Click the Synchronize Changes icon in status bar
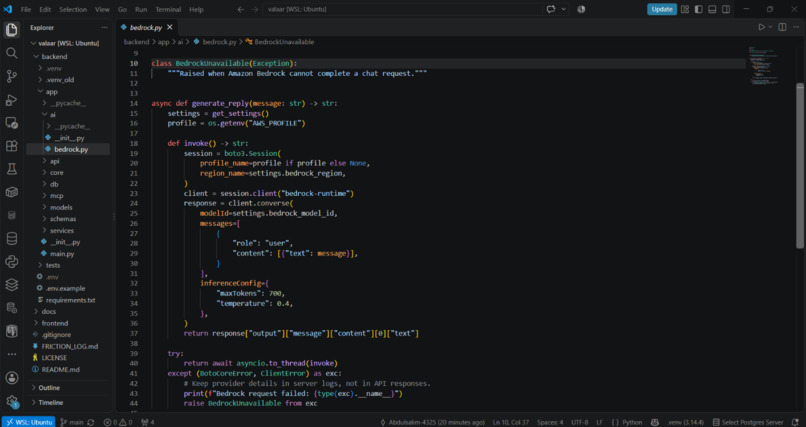 (x=90, y=422)
